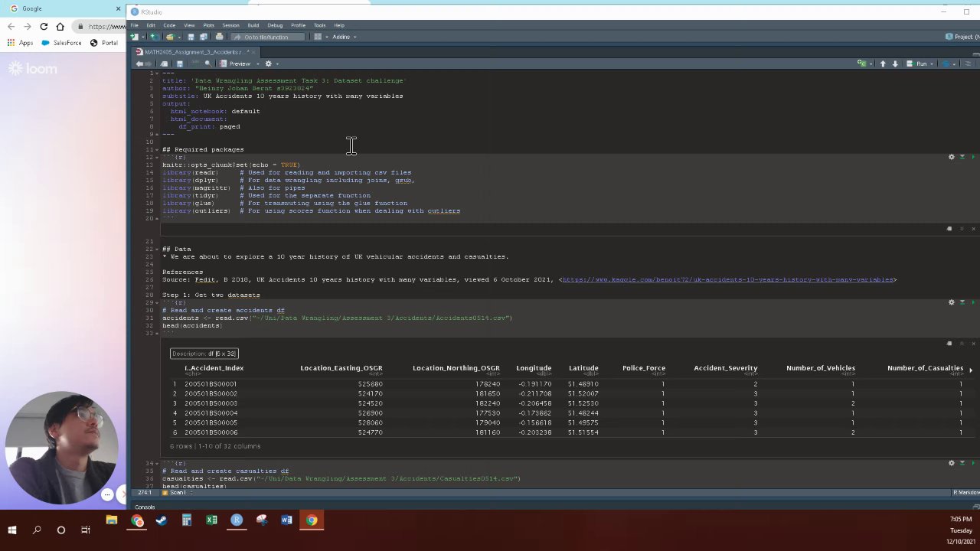This screenshot has height=551, width=980.
Task: Save the current R Markdown document
Action: pos(179,64)
